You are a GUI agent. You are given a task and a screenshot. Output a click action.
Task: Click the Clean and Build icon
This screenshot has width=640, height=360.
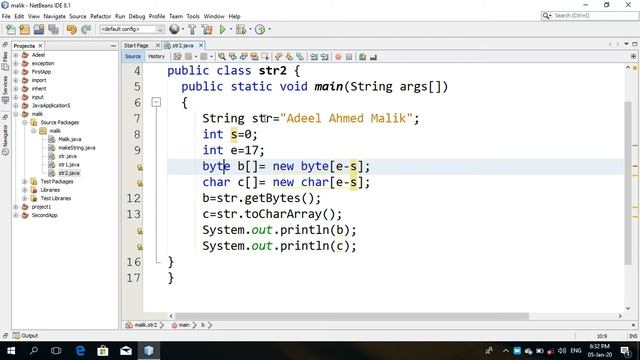point(207,29)
